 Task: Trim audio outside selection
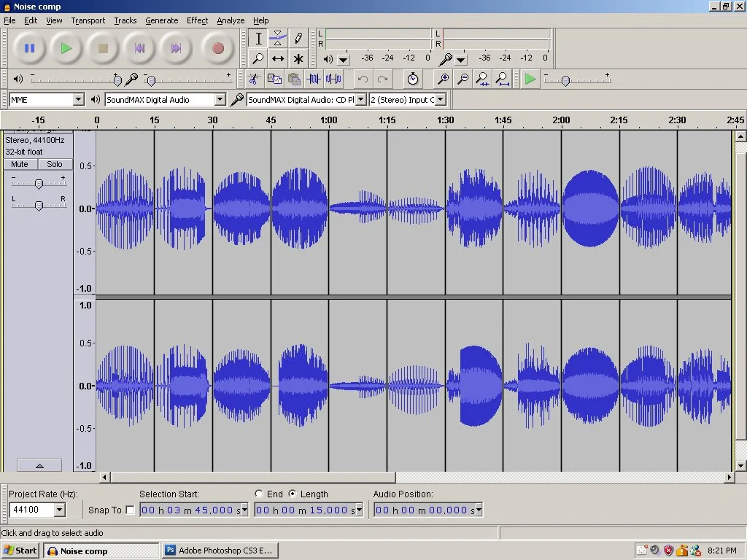(x=314, y=79)
